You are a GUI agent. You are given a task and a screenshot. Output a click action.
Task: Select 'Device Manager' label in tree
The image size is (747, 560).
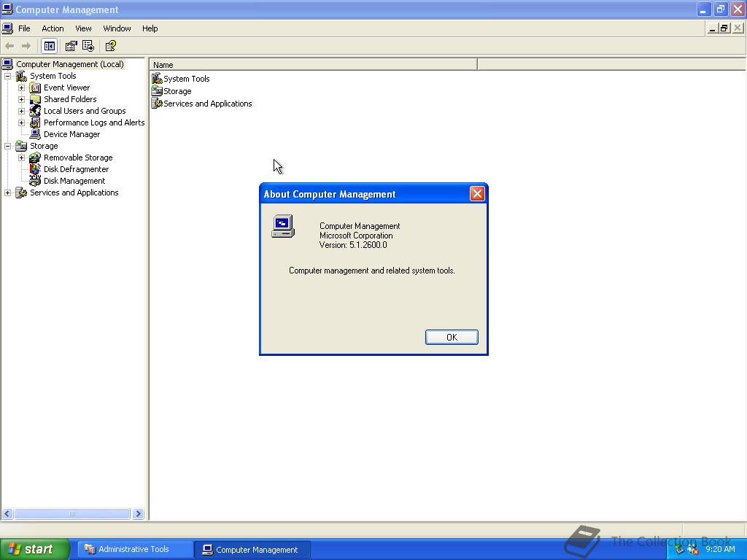pyautogui.click(x=72, y=134)
